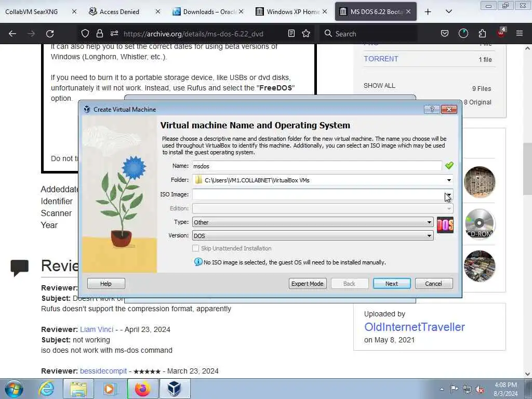
Task: Open Windows Explorer folder from taskbar
Action: click(78, 389)
